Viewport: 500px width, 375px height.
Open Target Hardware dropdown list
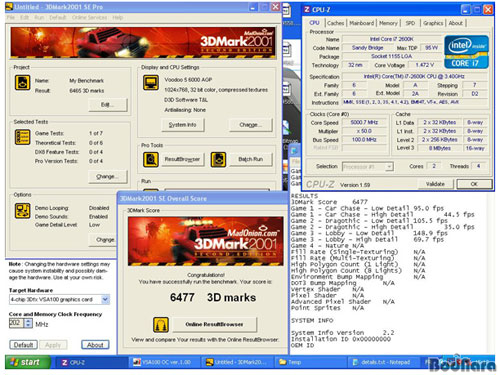[105, 299]
